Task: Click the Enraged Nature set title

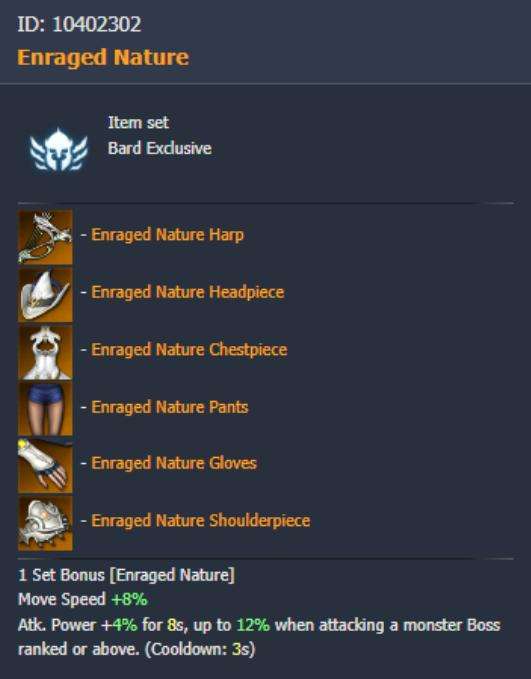Action: click(103, 58)
